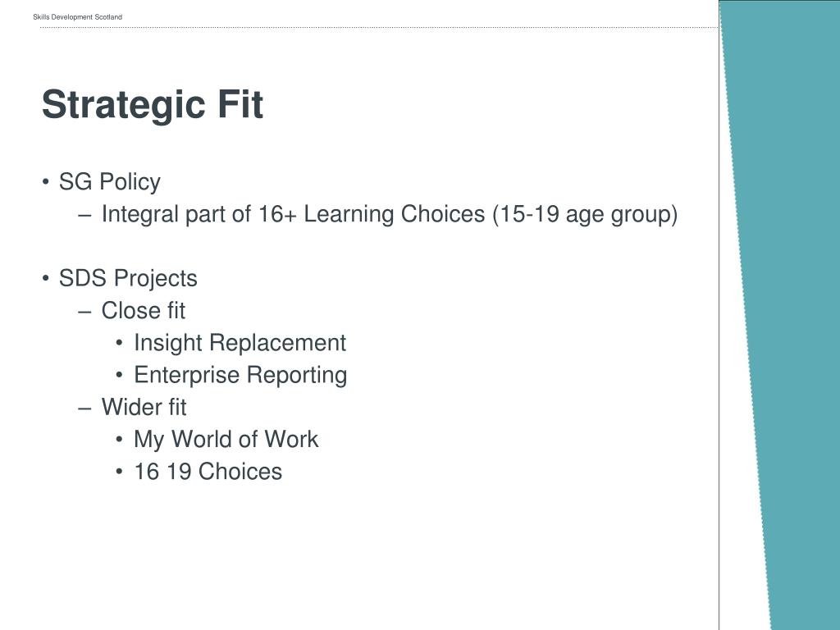This screenshot has height=630, width=840.
Task: Click the word Learning in the policy line
Action: (x=349, y=214)
